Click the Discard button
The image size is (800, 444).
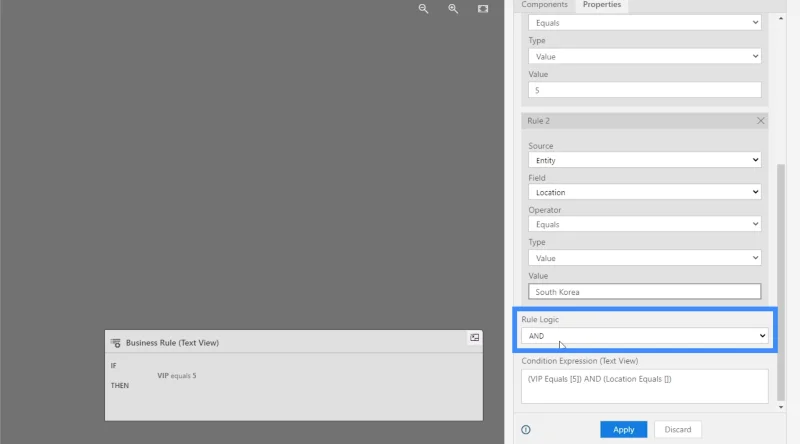(678, 430)
